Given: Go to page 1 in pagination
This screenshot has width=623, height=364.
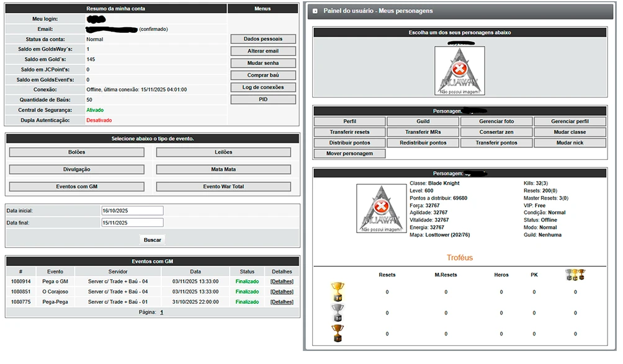Looking at the screenshot, I should pos(161,313).
